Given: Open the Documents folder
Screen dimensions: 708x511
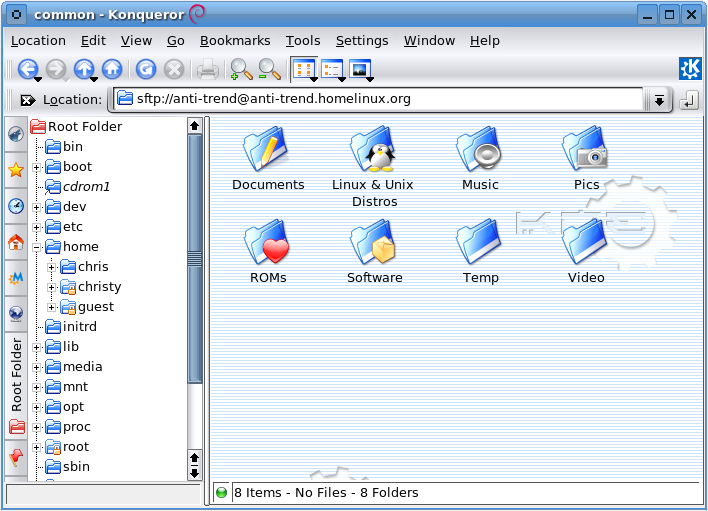Looking at the screenshot, I should click(267, 158).
